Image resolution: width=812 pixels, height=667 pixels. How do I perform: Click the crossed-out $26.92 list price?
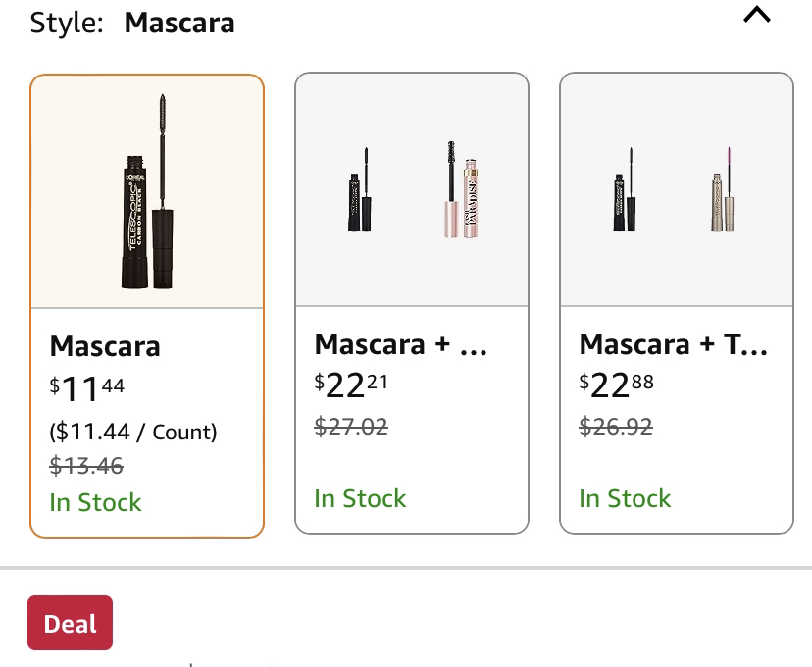coord(616,427)
